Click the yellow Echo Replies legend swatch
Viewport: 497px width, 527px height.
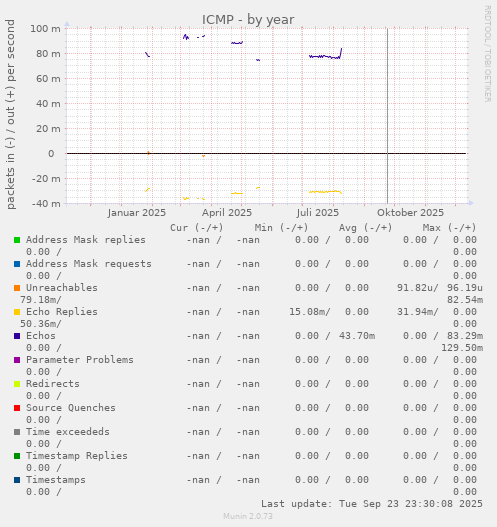coord(17,312)
